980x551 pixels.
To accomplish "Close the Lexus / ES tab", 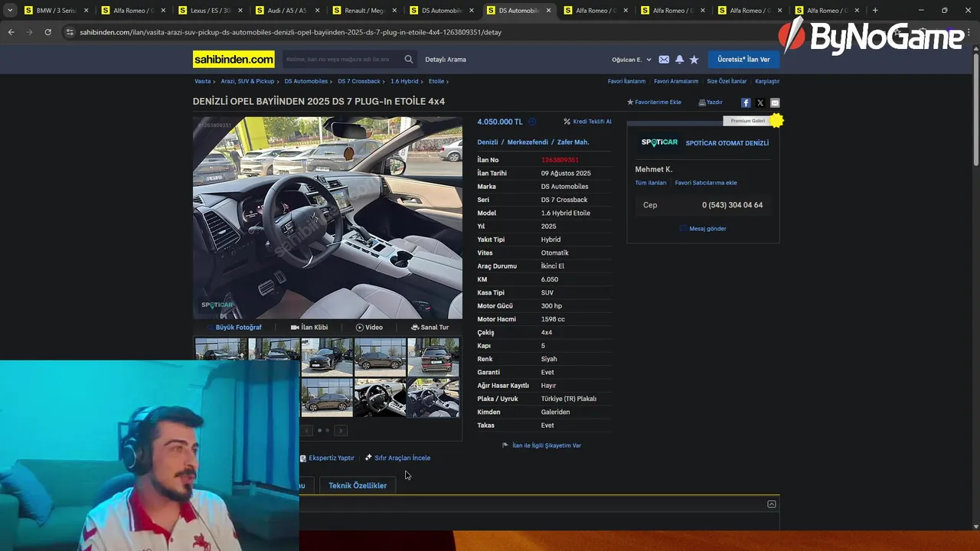I will pos(240,11).
